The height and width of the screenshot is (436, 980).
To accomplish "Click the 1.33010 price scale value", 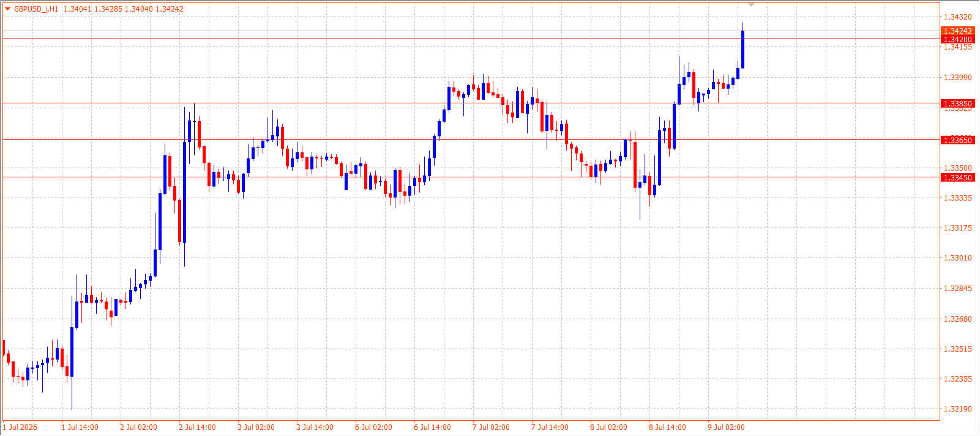I will pos(957,258).
